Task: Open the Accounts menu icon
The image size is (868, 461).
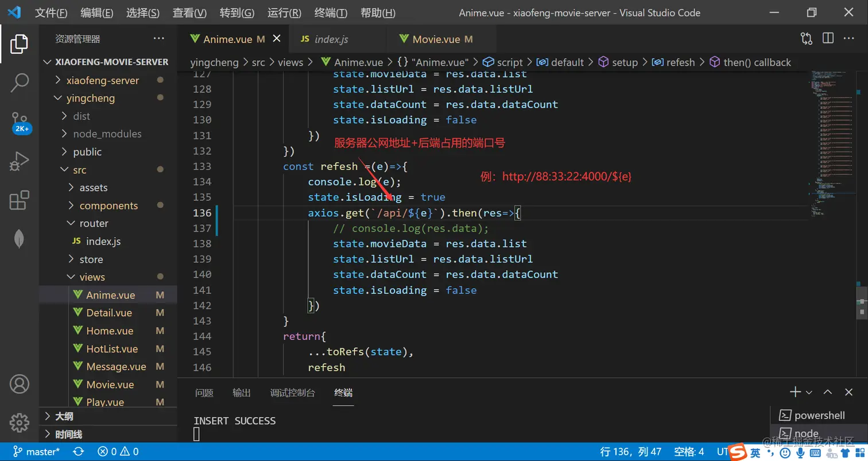Action: tap(20, 383)
